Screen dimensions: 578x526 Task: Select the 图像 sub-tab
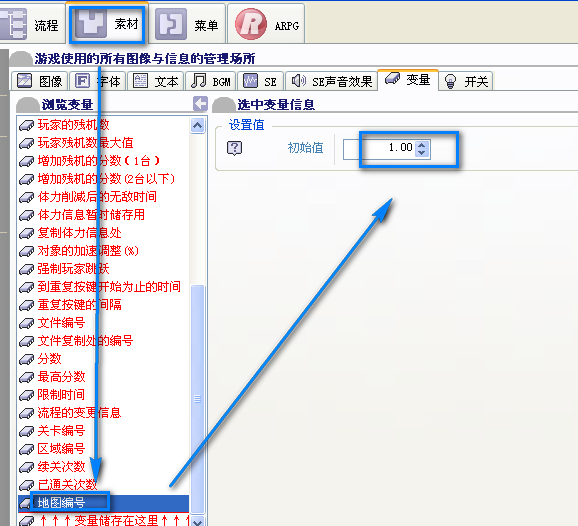(x=39, y=81)
